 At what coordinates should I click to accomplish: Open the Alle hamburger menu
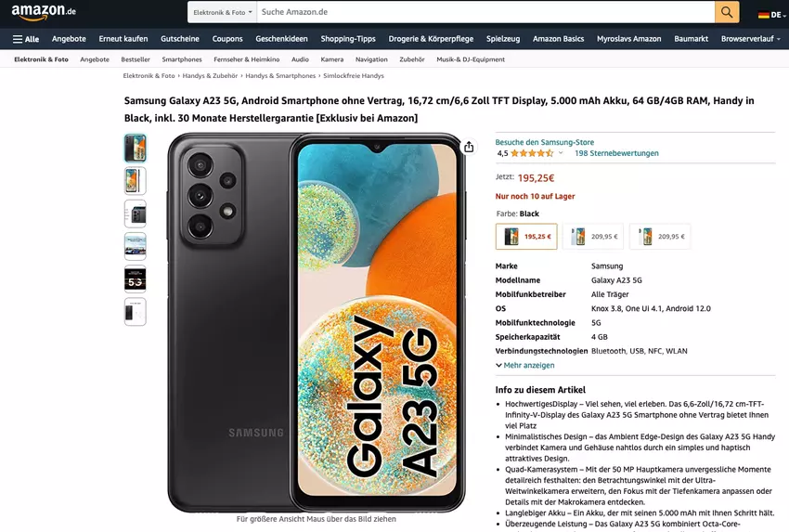pyautogui.click(x=26, y=39)
